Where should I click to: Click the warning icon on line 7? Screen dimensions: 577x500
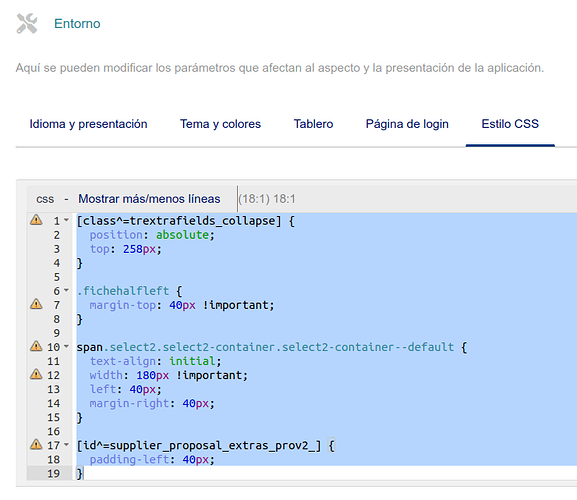[36, 304]
